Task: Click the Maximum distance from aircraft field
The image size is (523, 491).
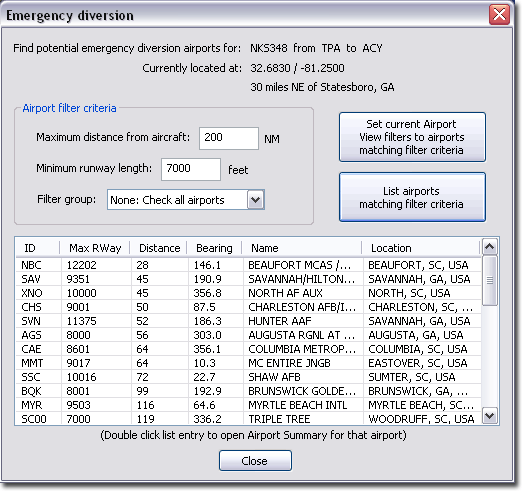Action: click(x=229, y=138)
